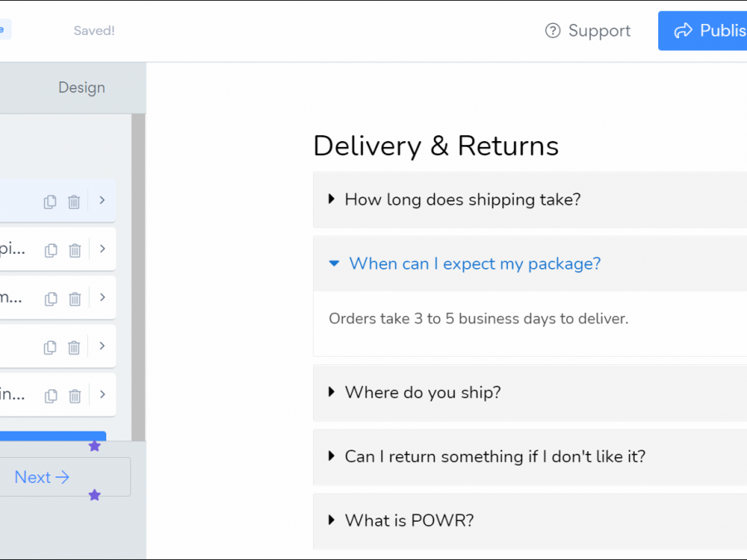
Task: Expand "How long does shipping take?" question
Action: [x=462, y=200]
